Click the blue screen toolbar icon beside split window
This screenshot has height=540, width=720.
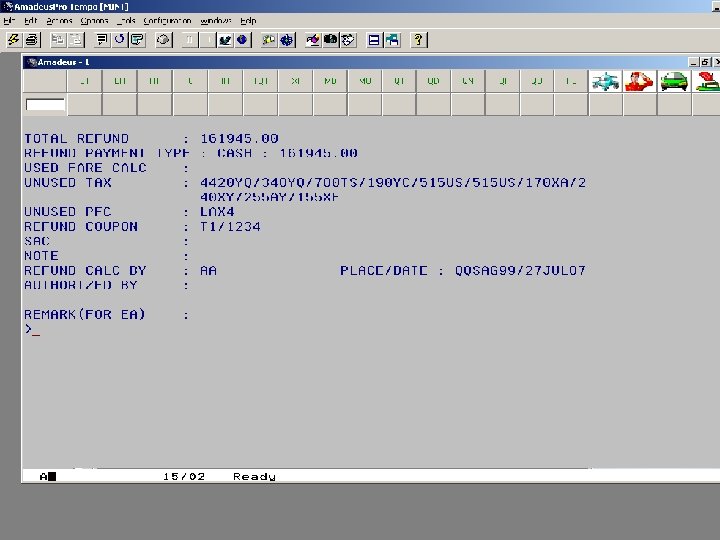392,40
